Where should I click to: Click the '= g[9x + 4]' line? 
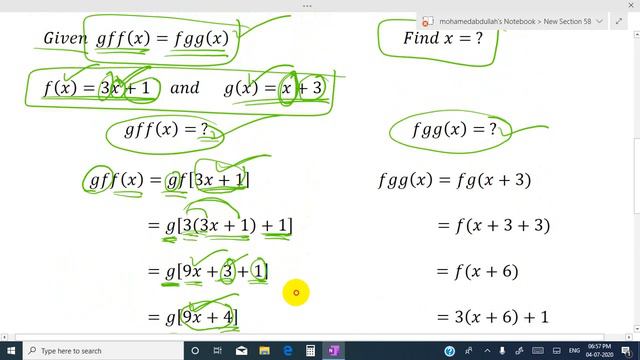(193, 317)
